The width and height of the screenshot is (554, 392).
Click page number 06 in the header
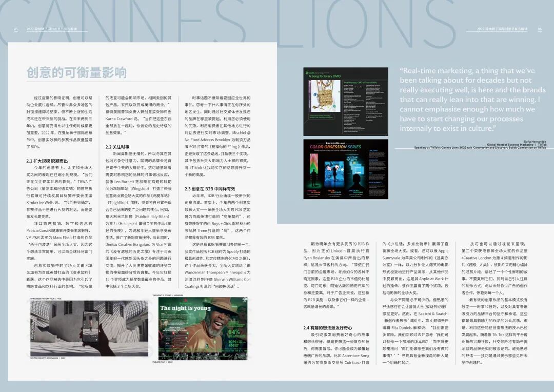(540, 29)
